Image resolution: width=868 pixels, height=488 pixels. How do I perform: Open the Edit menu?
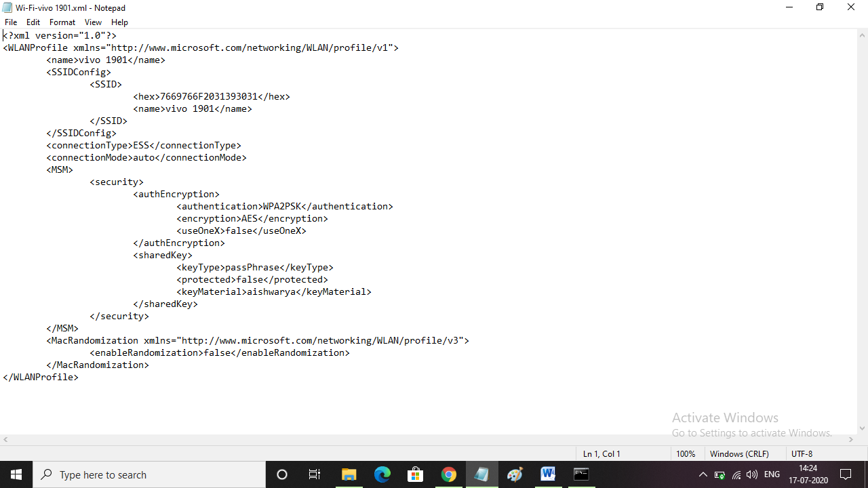tap(33, 22)
